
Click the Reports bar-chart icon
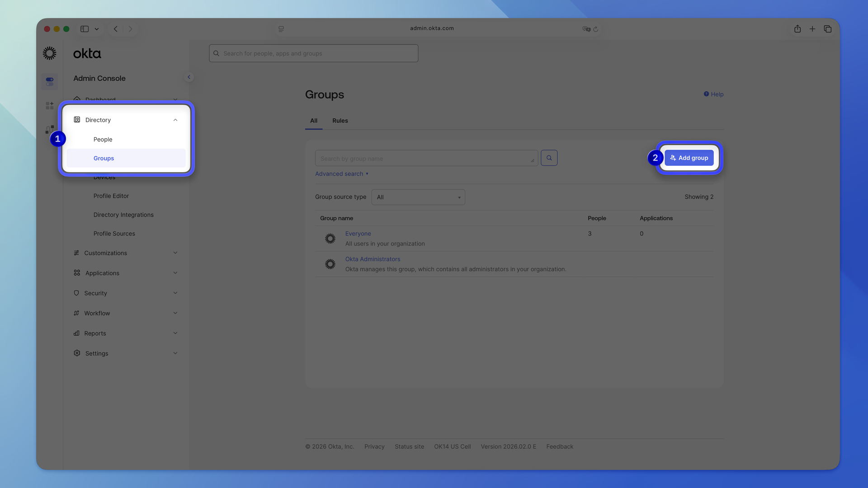click(x=76, y=333)
